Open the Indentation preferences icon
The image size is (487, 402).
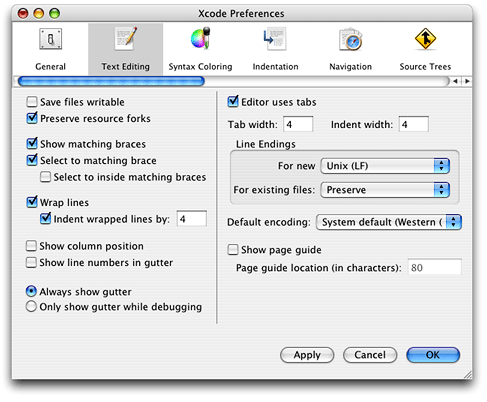pos(275,39)
